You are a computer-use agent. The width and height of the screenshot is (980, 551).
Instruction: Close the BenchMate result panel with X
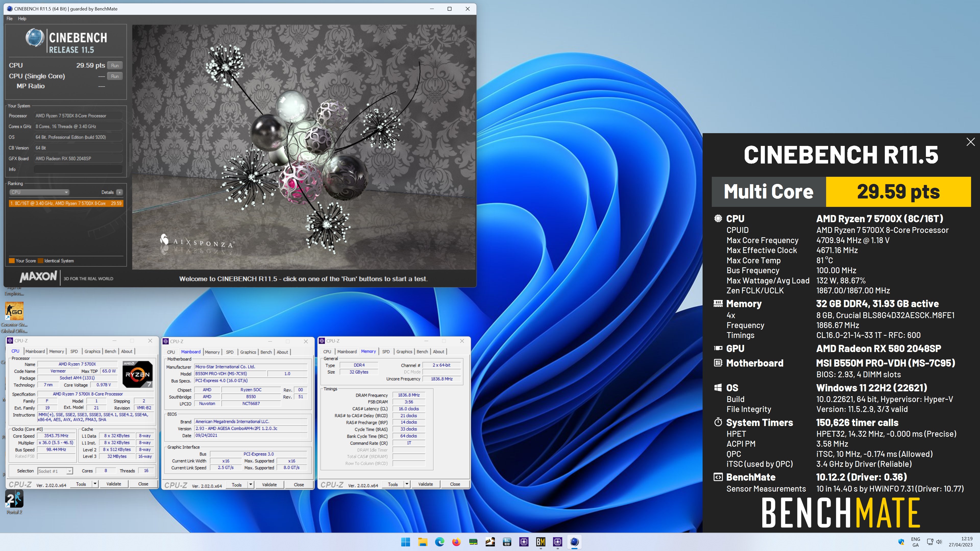point(971,142)
